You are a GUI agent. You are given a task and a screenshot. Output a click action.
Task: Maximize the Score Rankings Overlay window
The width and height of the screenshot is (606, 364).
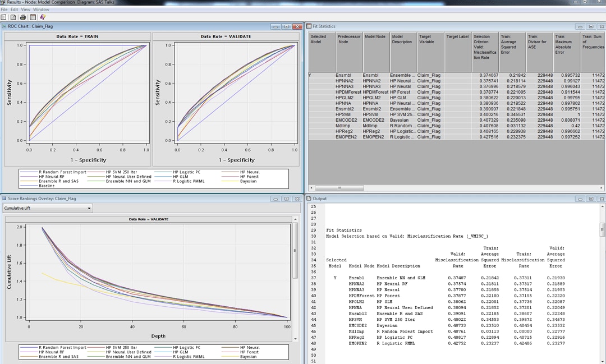pyautogui.click(x=286, y=199)
